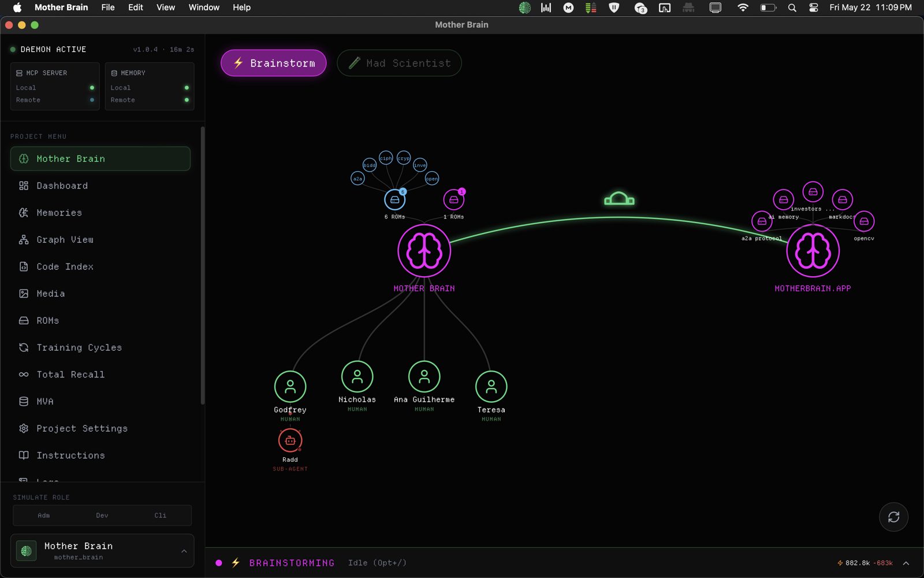This screenshot has width=924, height=578.
Task: Switch to Brainstorm mode
Action: 274,63
